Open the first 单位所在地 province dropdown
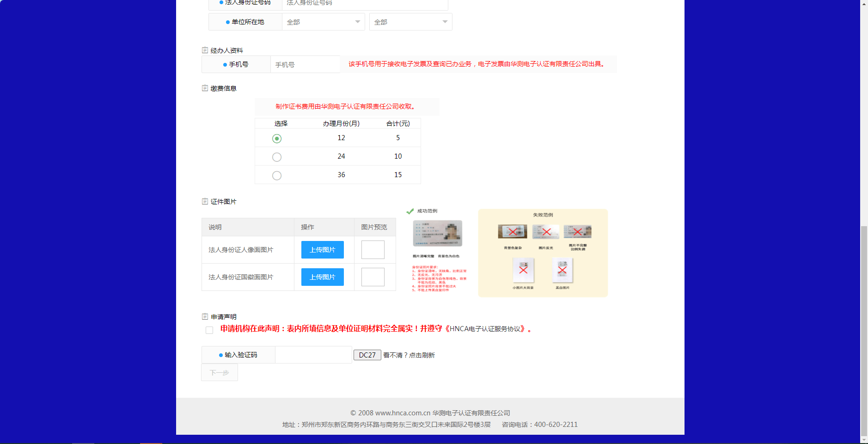The height and width of the screenshot is (444, 868). pyautogui.click(x=324, y=22)
